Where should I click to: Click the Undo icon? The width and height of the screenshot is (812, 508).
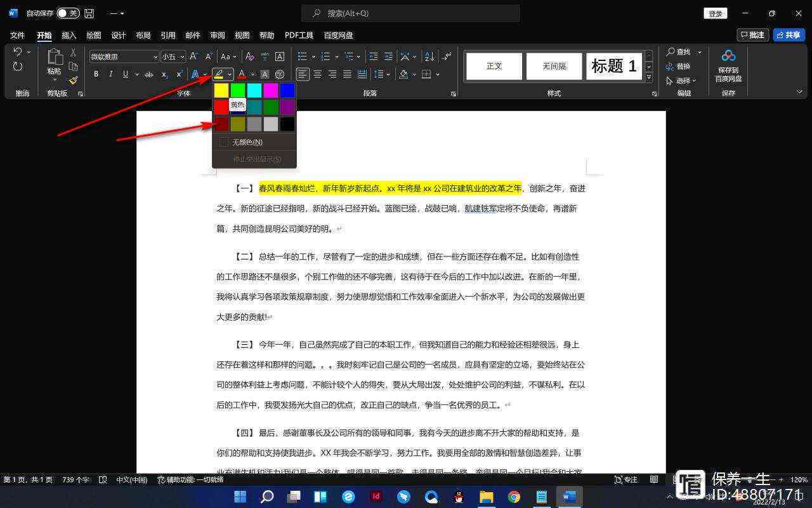[18, 52]
